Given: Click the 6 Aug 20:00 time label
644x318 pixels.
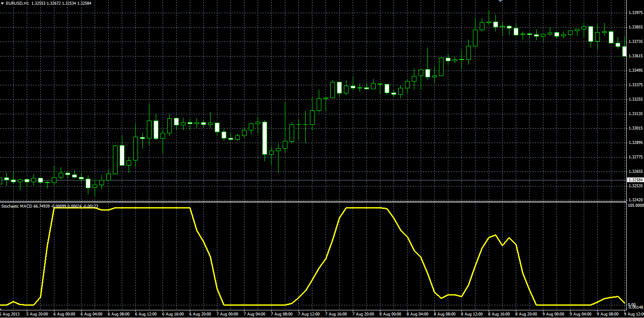Looking at the screenshot, I should pyautogui.click(x=200, y=315).
